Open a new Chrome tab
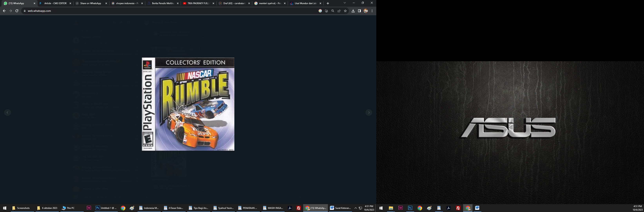Image resolution: width=644 pixels, height=212 pixels. [x=328, y=3]
